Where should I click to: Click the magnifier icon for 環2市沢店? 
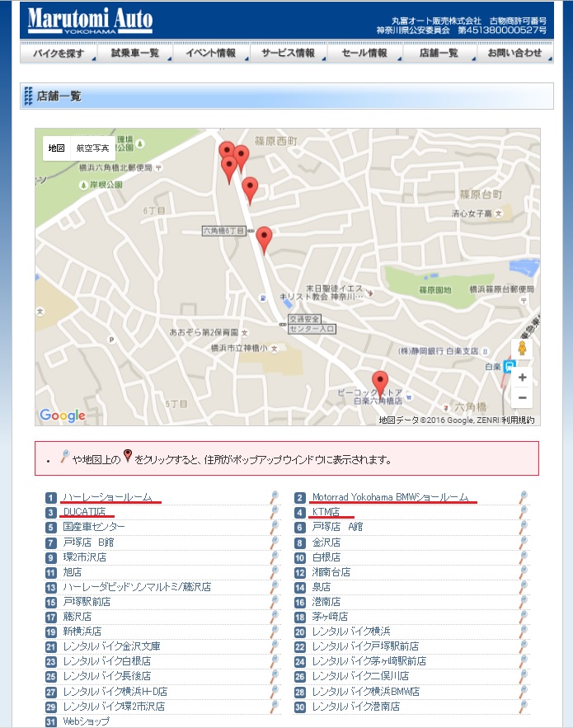pos(275,557)
